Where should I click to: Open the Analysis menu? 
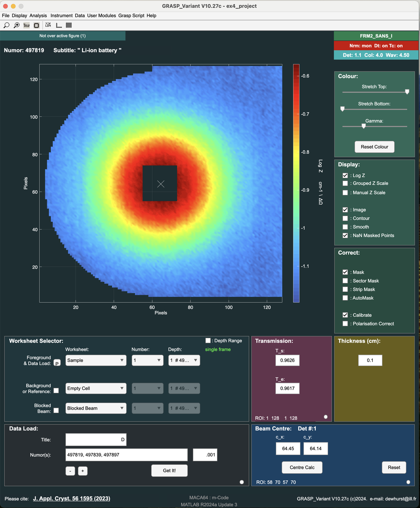[38, 15]
